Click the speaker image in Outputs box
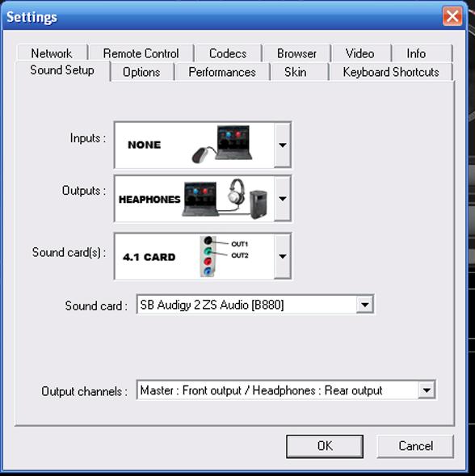 pyautogui.click(x=259, y=204)
